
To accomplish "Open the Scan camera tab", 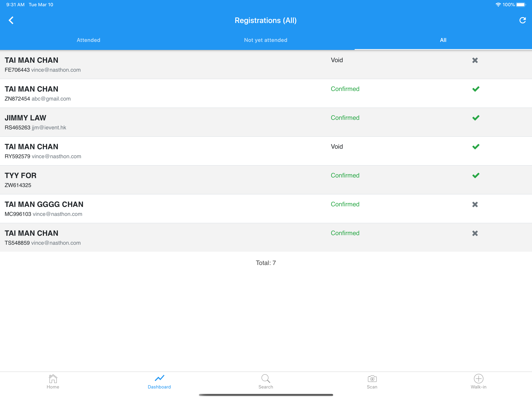I will click(x=372, y=382).
